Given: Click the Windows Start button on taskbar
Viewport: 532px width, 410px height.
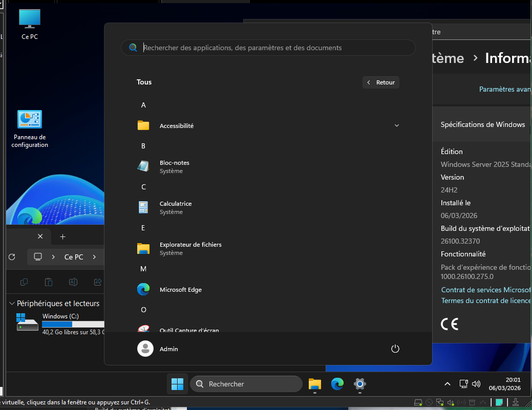Looking at the screenshot, I should pyautogui.click(x=177, y=384).
